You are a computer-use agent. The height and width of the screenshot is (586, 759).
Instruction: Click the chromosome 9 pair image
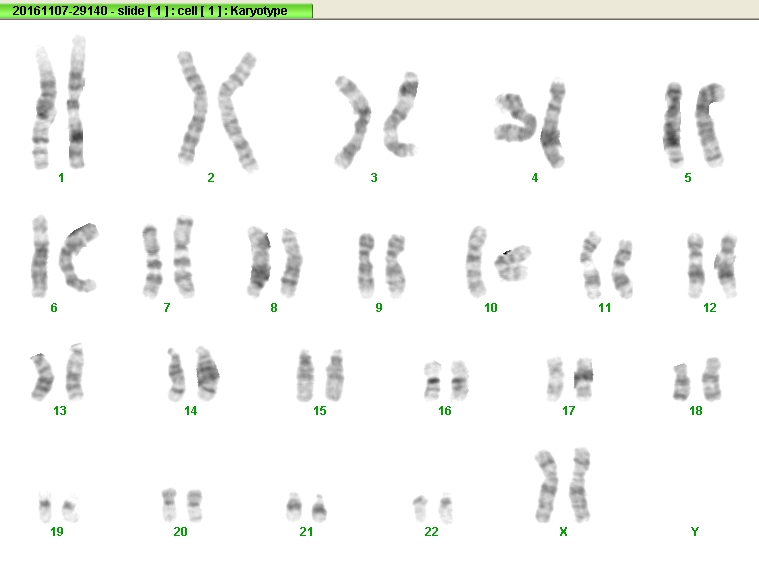coord(381,266)
